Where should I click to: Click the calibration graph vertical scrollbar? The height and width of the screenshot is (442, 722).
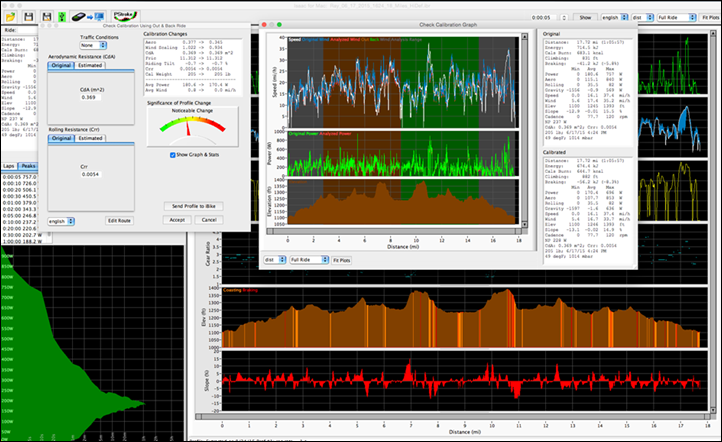[524, 130]
